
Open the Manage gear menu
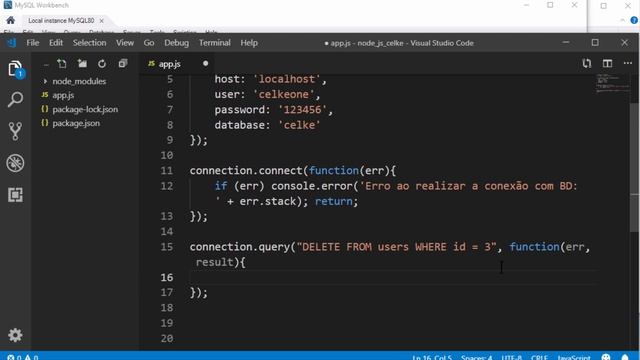[x=15, y=335]
